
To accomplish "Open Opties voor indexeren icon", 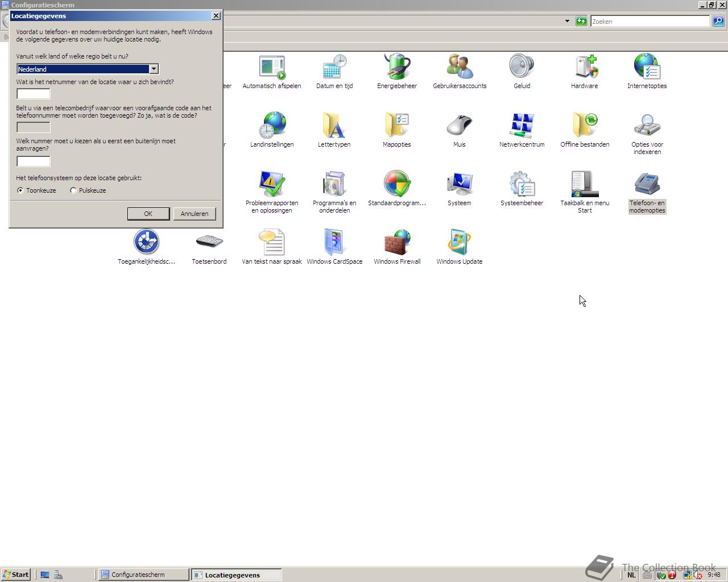I will click(x=647, y=126).
